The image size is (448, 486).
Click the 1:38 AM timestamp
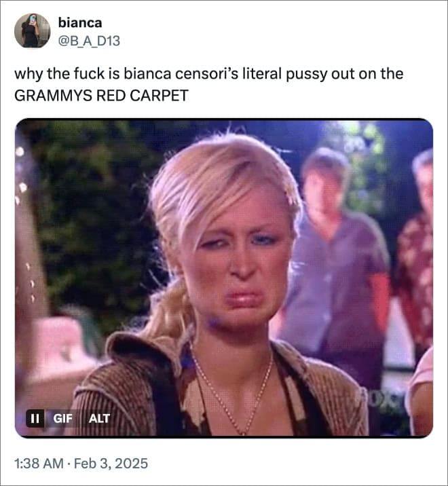[39, 464]
